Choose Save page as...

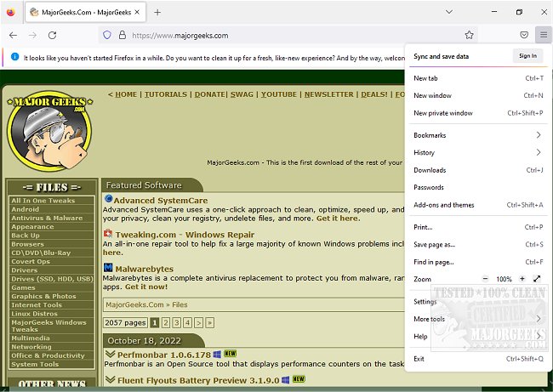click(x=479, y=244)
